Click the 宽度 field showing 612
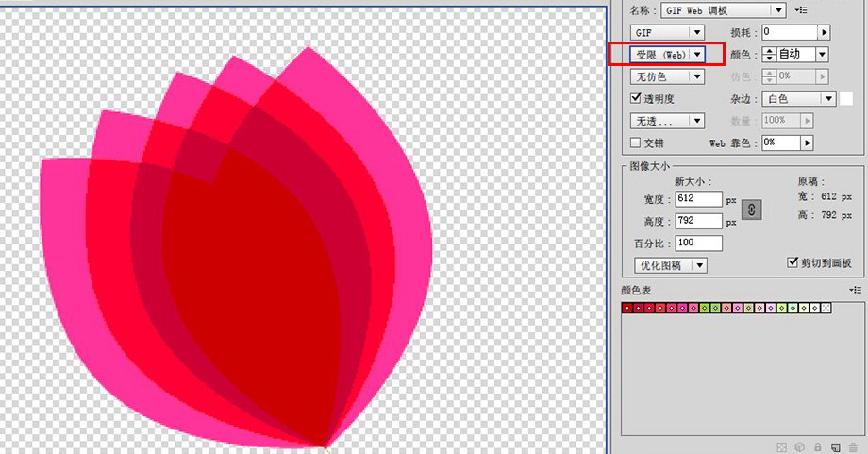 698,198
